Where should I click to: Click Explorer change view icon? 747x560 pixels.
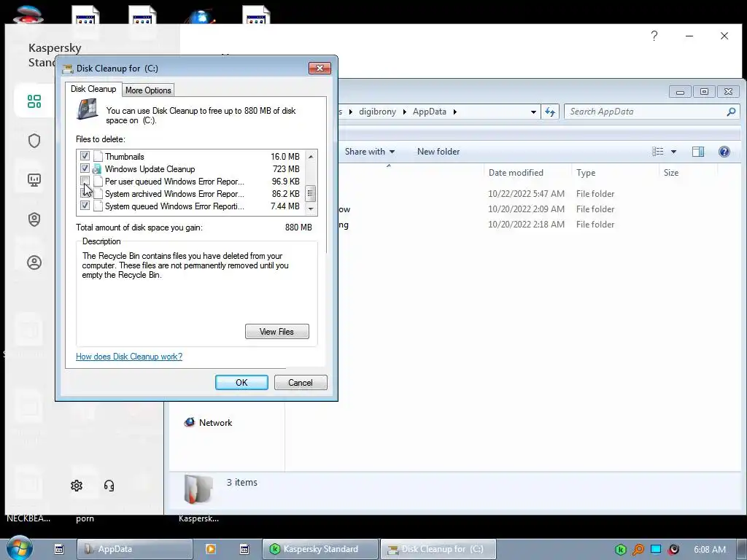coord(658,152)
